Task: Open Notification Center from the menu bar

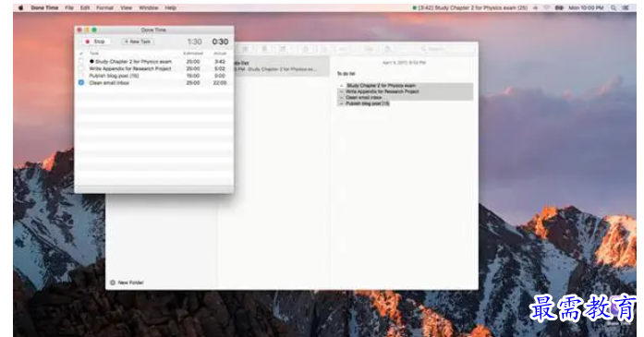Action: pyautogui.click(x=626, y=7)
